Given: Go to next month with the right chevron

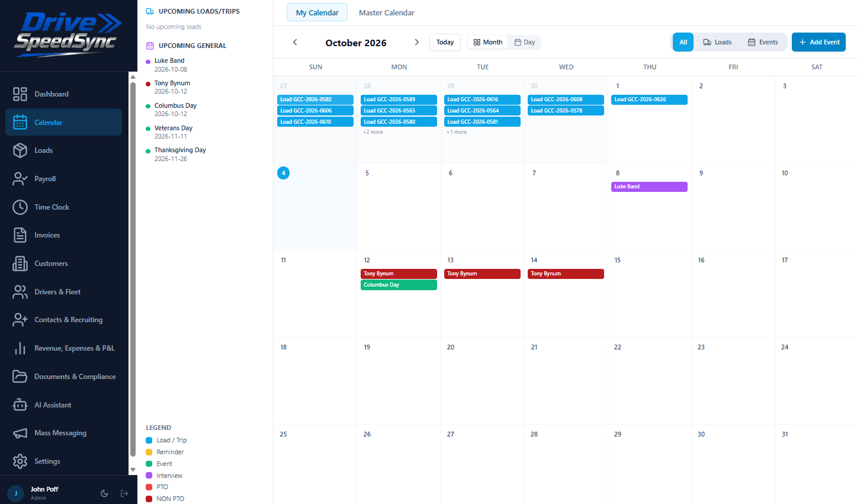Looking at the screenshot, I should point(417,42).
